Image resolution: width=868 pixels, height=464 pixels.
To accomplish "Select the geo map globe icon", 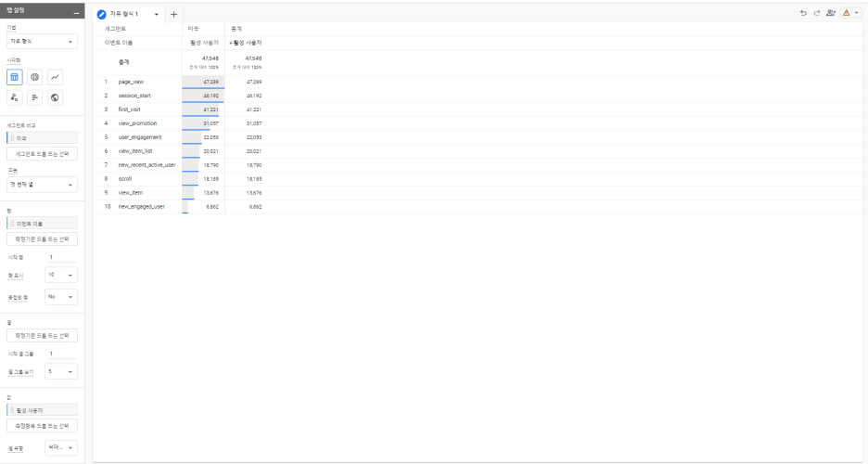I will point(55,97).
